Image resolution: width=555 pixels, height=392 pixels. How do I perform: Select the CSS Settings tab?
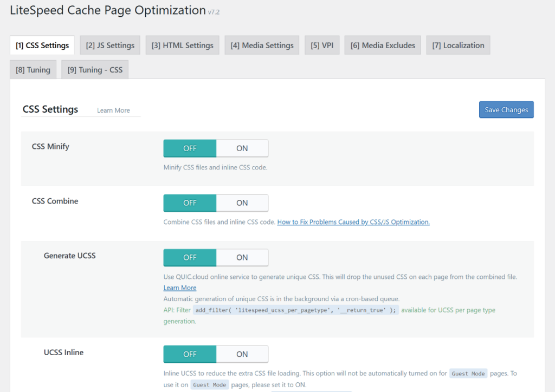pos(42,45)
